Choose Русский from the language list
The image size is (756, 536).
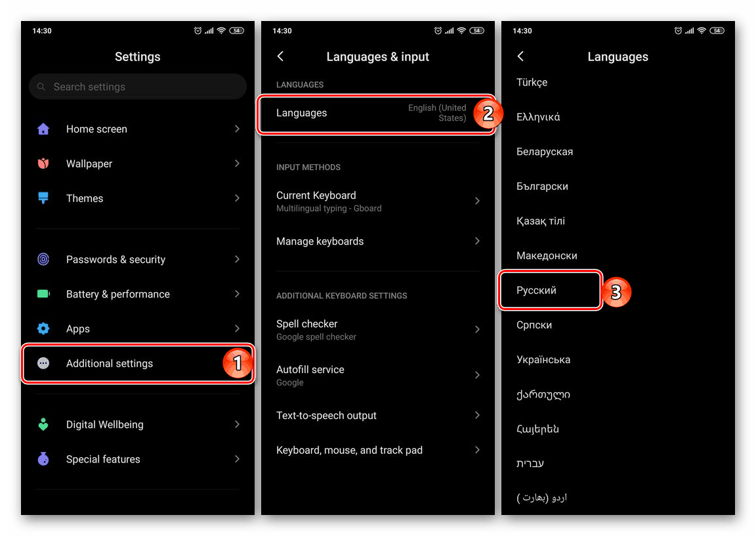point(537,290)
